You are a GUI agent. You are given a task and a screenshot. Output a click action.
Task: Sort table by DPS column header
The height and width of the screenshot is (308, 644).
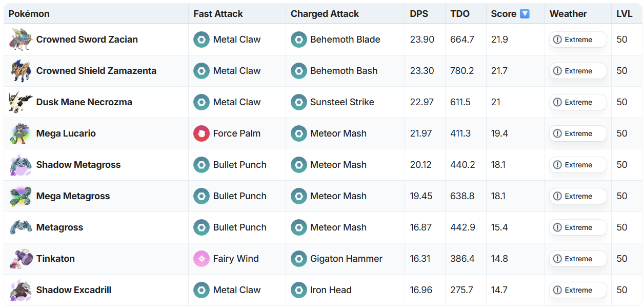coord(418,14)
